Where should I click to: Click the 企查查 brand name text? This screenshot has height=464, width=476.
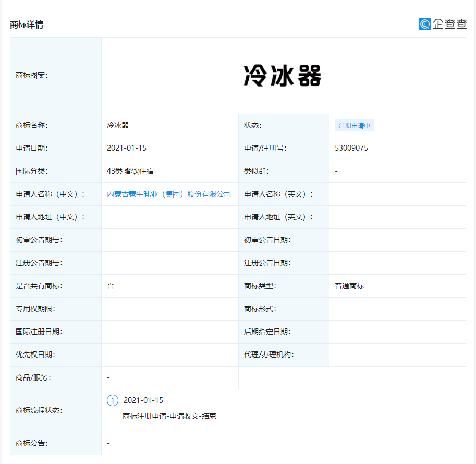(449, 24)
